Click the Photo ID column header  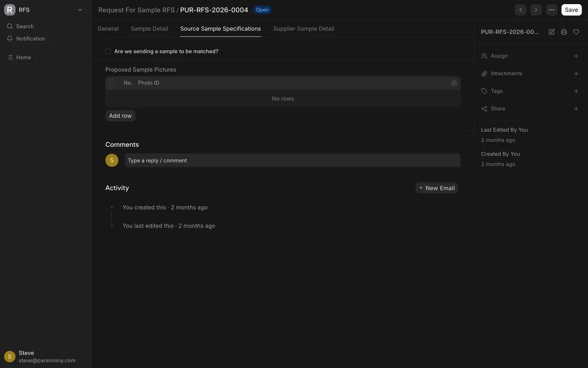[x=149, y=83]
